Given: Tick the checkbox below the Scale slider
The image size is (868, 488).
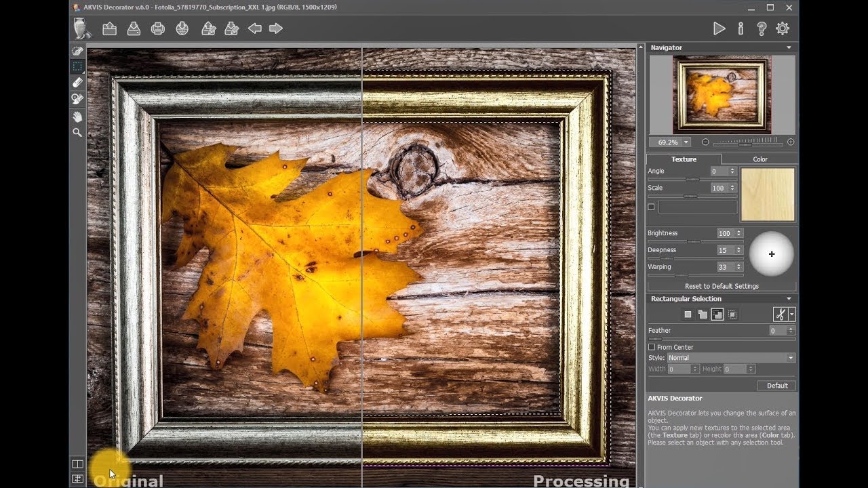Looking at the screenshot, I should coord(651,207).
